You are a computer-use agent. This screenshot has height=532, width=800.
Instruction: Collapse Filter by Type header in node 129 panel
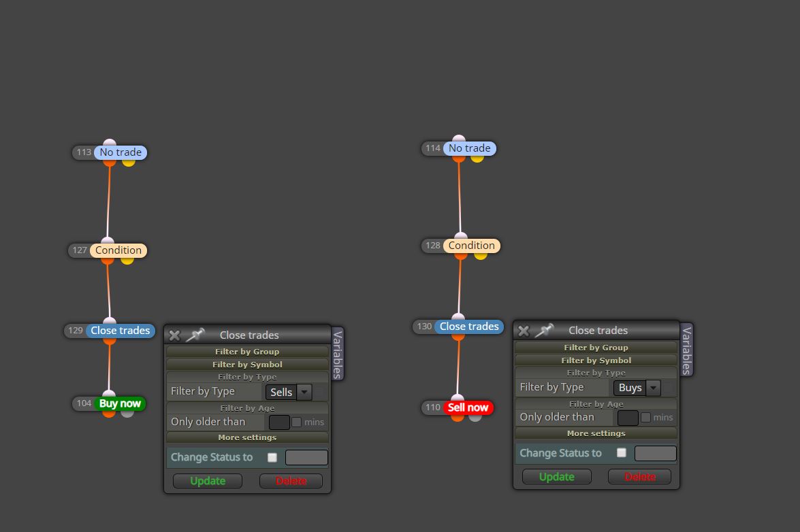click(247, 377)
